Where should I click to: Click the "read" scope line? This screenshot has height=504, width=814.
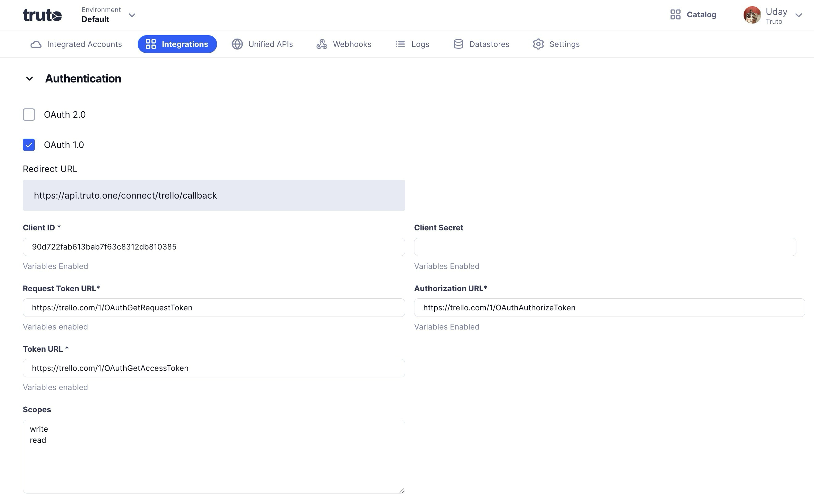tap(38, 440)
